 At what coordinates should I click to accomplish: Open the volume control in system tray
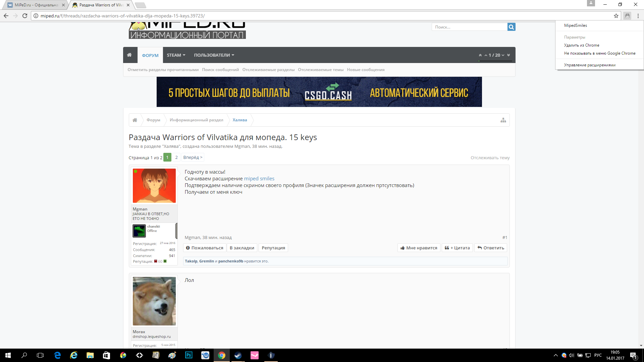coord(572,355)
